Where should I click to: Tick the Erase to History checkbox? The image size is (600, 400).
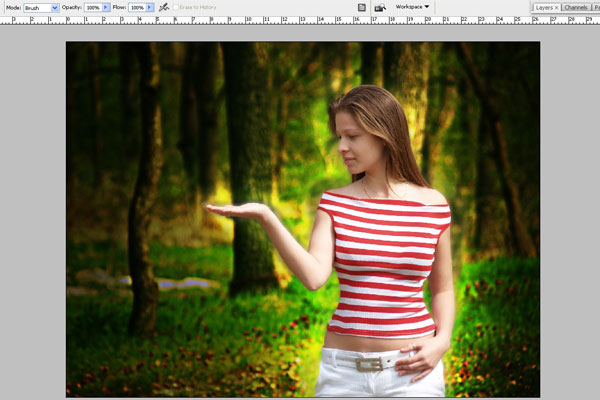[177, 7]
